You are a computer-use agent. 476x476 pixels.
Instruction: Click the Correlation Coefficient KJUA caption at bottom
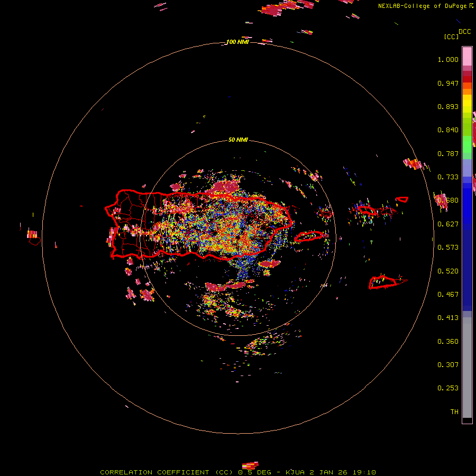click(238, 472)
